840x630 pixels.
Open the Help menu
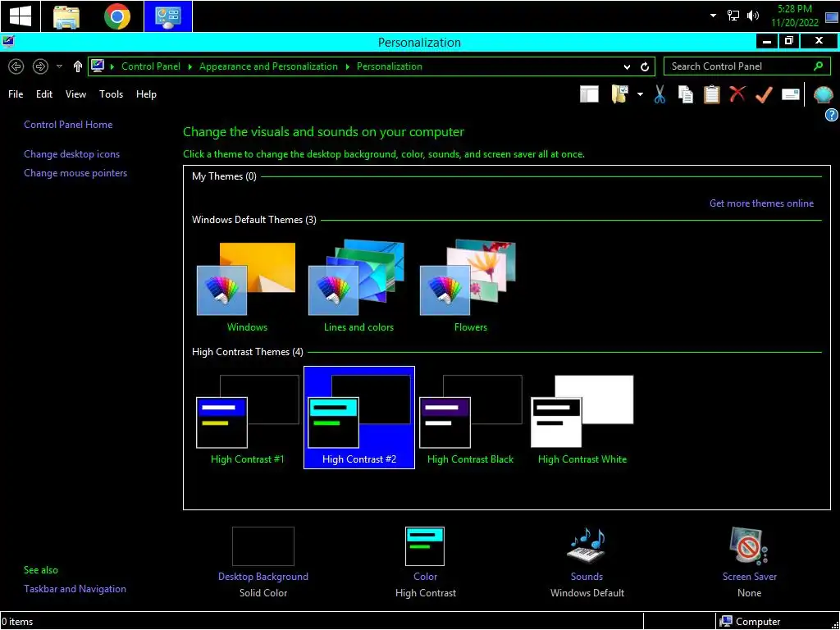coord(146,94)
